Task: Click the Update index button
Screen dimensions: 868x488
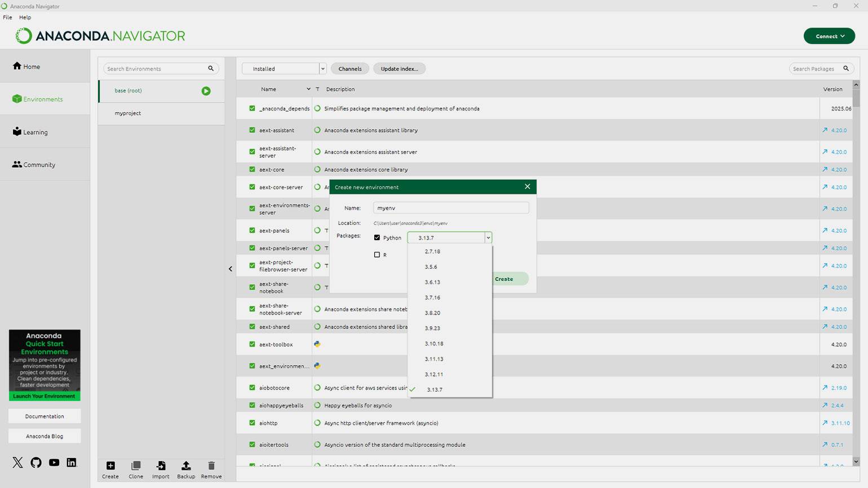Action: [399, 69]
